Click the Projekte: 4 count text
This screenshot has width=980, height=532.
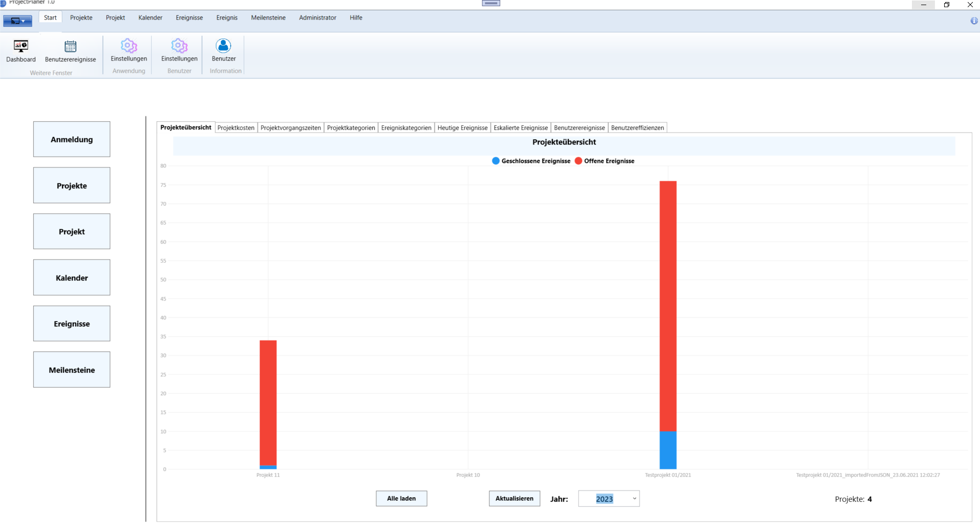coord(853,499)
